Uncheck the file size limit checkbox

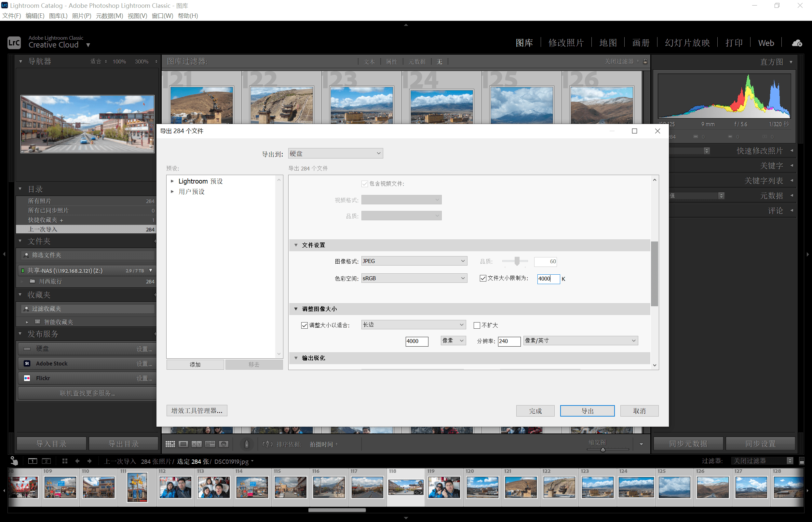click(483, 278)
